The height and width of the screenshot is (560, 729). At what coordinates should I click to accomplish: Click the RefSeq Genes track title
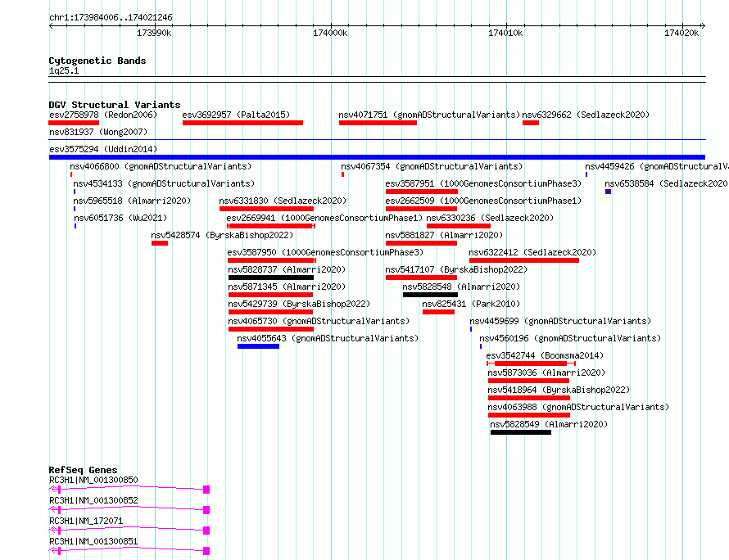[x=83, y=470]
